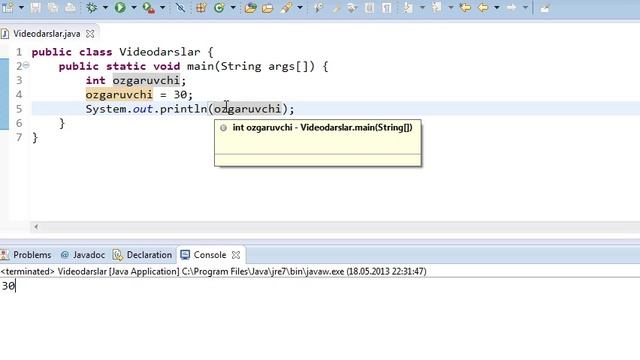Click the Search flashlight icon
This screenshot has width=640, height=360.
tap(286, 7)
